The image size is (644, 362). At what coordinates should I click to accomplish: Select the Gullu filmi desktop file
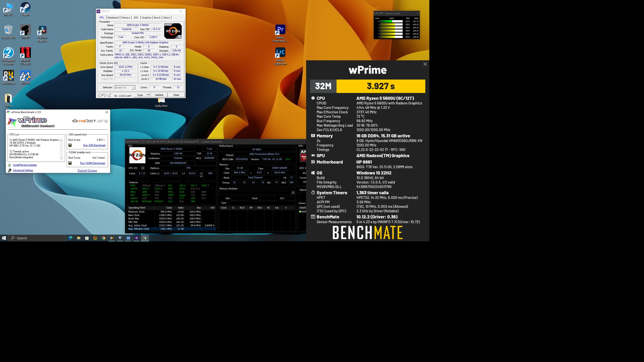pos(161,103)
